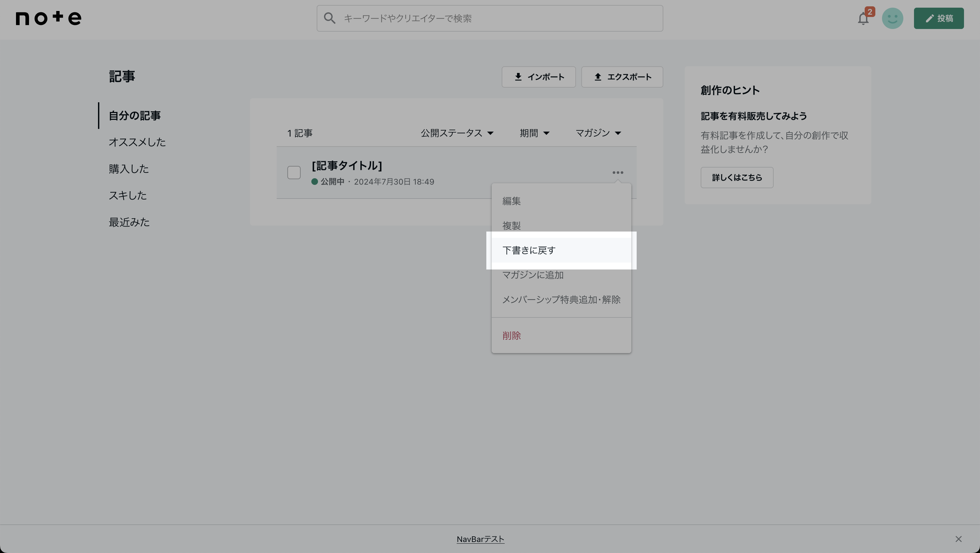The height and width of the screenshot is (553, 980).
Task: Open the NavBarテスト link
Action: click(480, 539)
